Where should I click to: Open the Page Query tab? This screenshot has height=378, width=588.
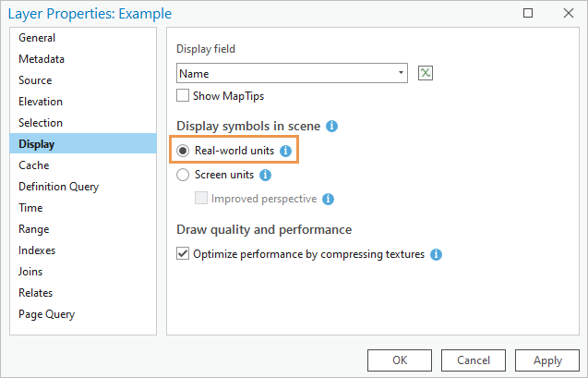pos(46,314)
